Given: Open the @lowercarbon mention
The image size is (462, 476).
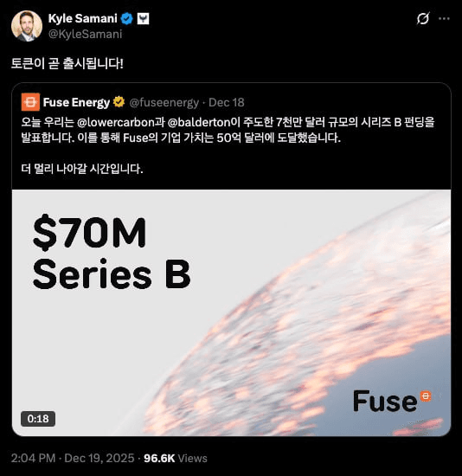Looking at the screenshot, I should point(116,122).
